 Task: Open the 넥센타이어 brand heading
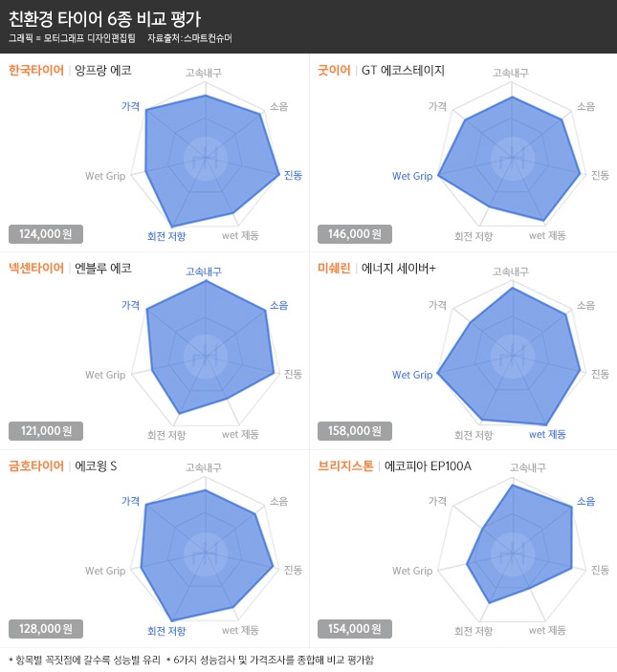[36, 268]
